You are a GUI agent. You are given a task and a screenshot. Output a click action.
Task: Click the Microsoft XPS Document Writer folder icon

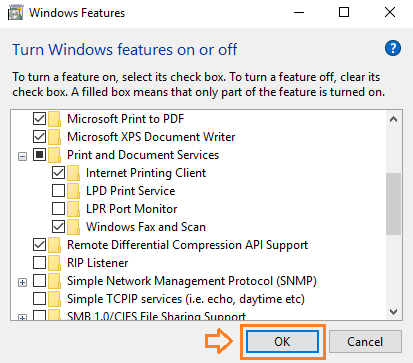(x=54, y=137)
